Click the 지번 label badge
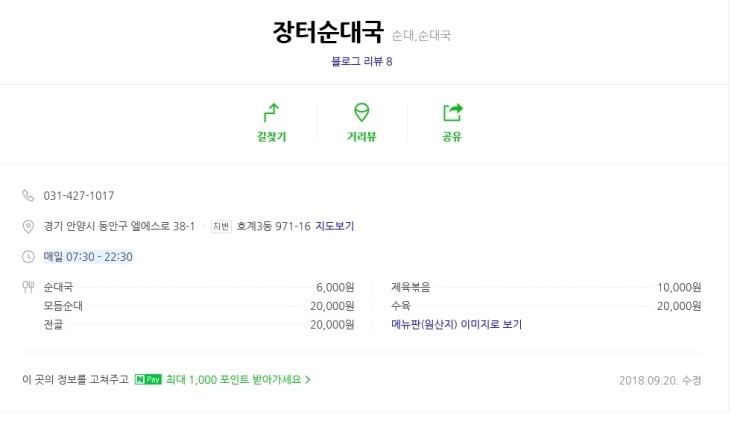The height and width of the screenshot is (424, 740). [x=221, y=227]
